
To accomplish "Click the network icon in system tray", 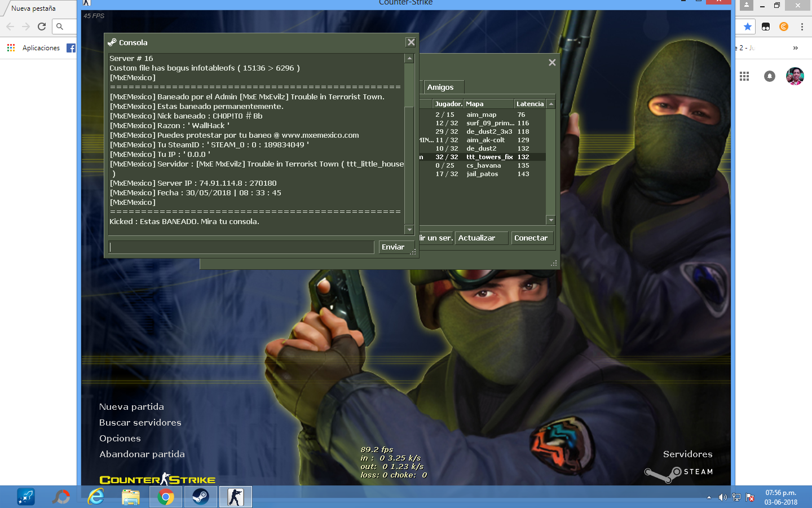I will pyautogui.click(x=736, y=497).
